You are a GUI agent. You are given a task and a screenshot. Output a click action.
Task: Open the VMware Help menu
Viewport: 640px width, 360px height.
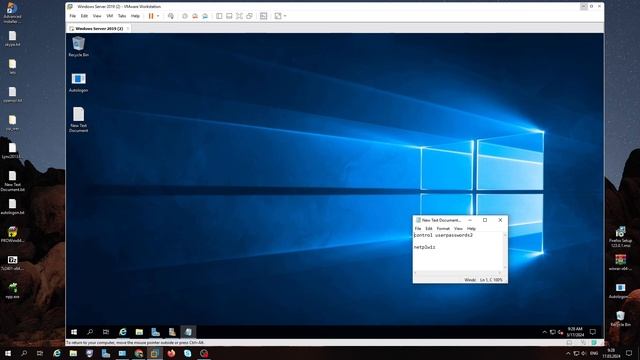[x=135, y=16]
